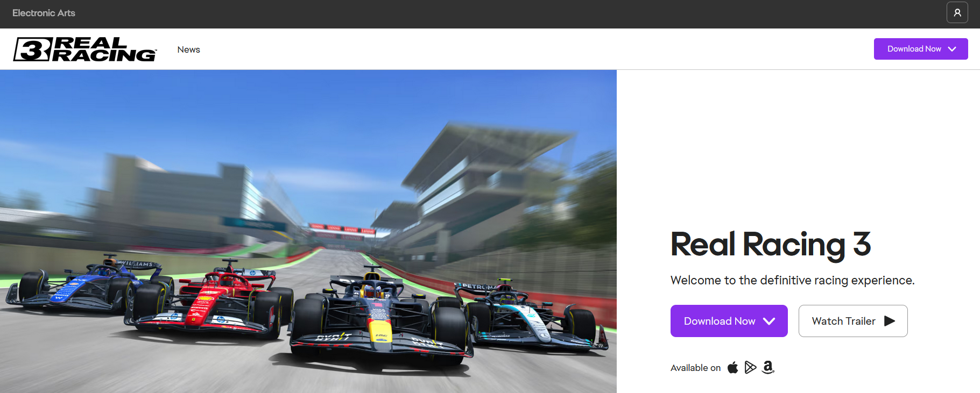Expand chevron on hero Download Now button
The height and width of the screenshot is (393, 980).
(x=769, y=321)
